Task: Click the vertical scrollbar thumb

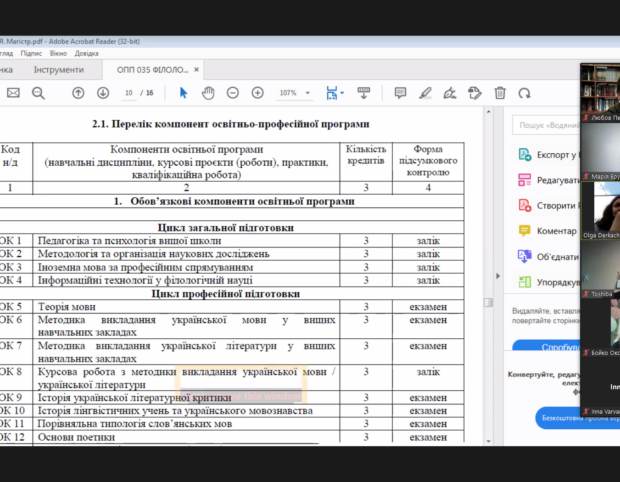Action: click(488, 302)
